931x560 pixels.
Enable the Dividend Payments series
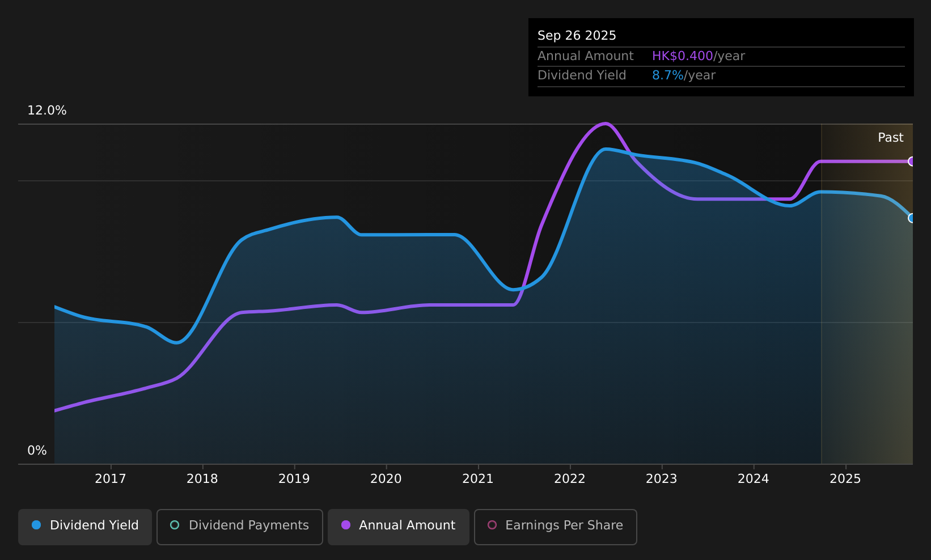(x=240, y=527)
